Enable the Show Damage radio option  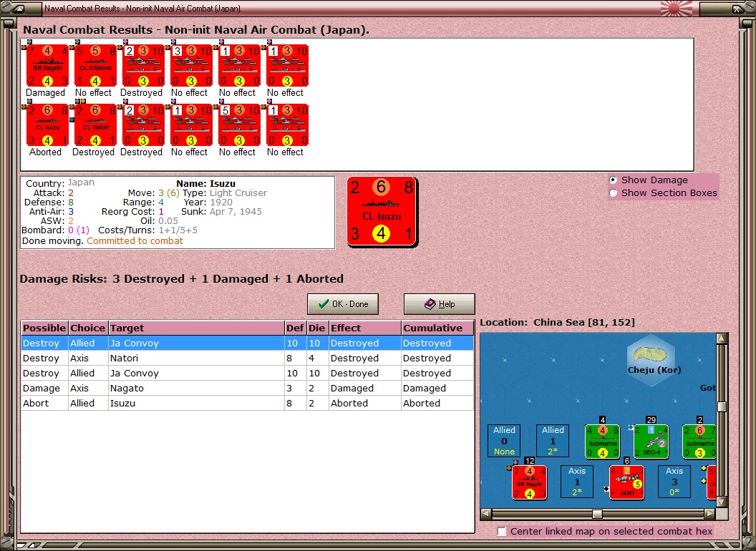613,180
